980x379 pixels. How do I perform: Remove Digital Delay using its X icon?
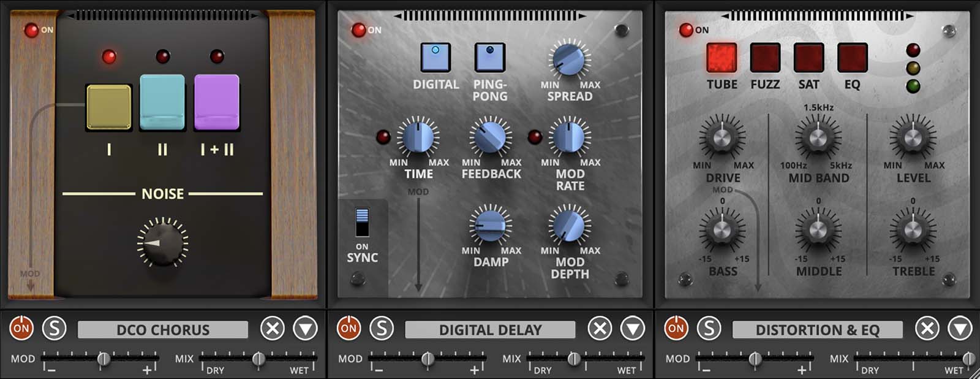(x=600, y=329)
